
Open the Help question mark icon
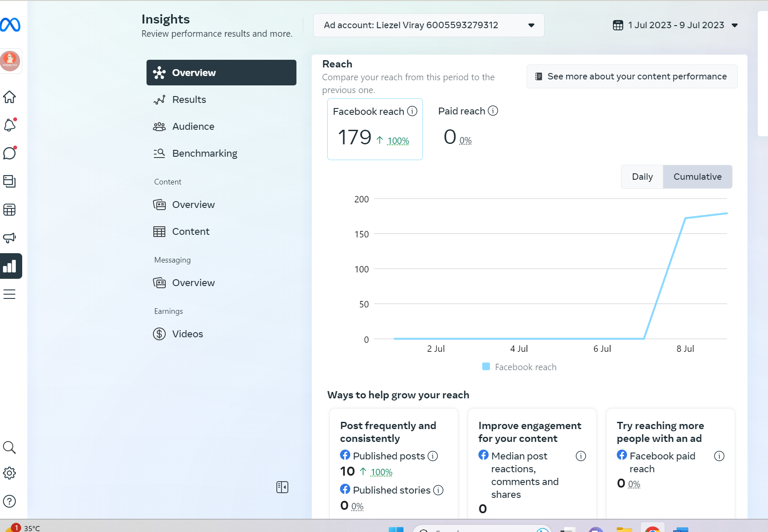pyautogui.click(x=9, y=501)
